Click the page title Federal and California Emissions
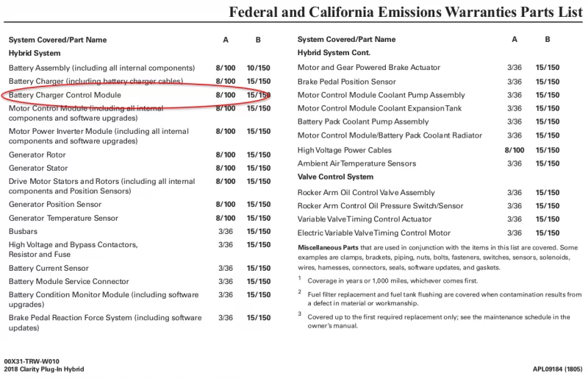The width and height of the screenshot is (588, 379). click(x=404, y=13)
